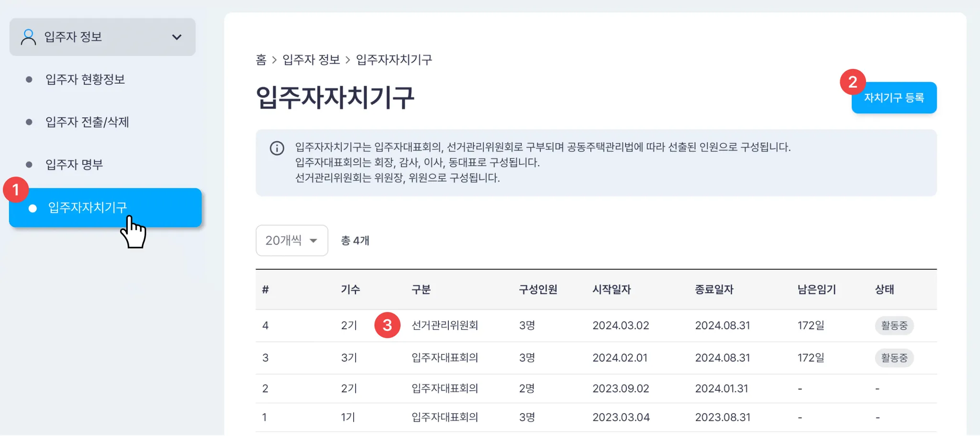980x436 pixels.
Task: Select 입주자 명부 in the sidebar
Action: (74, 164)
